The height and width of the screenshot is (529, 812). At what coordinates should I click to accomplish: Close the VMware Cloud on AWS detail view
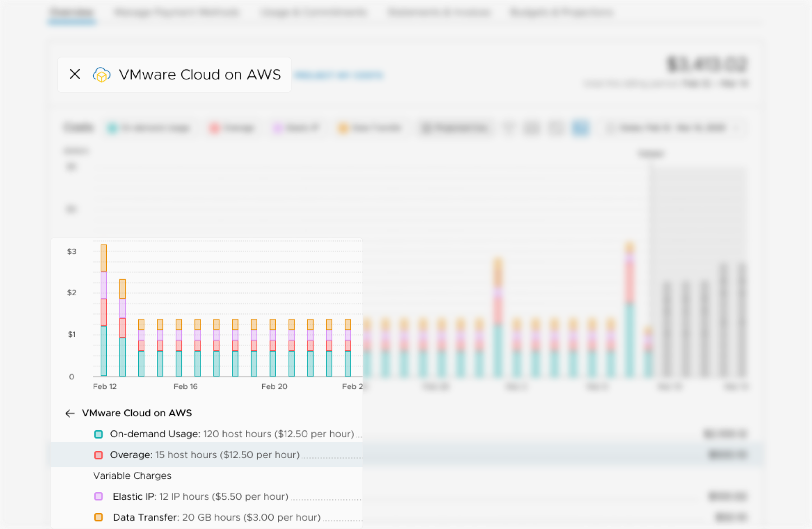[x=75, y=74]
